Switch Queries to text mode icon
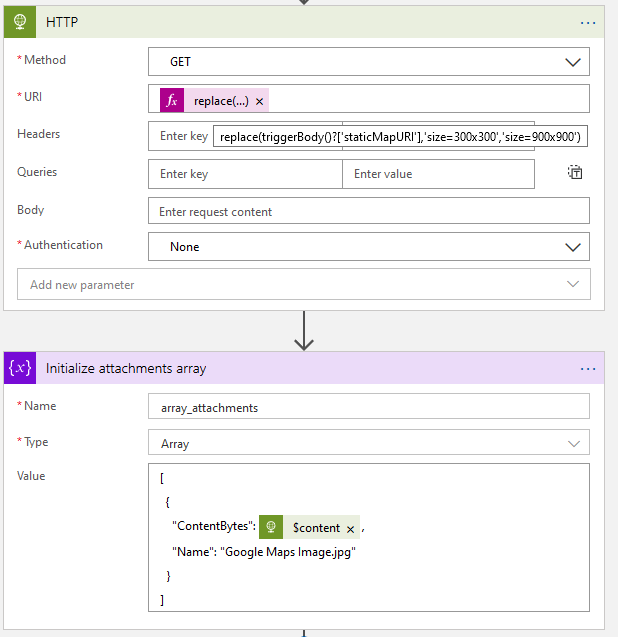This screenshot has height=637, width=618. [575, 173]
